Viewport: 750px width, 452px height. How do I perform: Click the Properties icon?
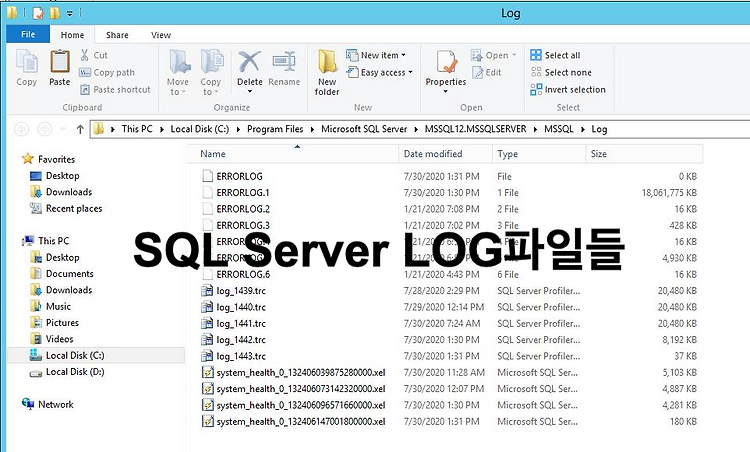tap(446, 62)
